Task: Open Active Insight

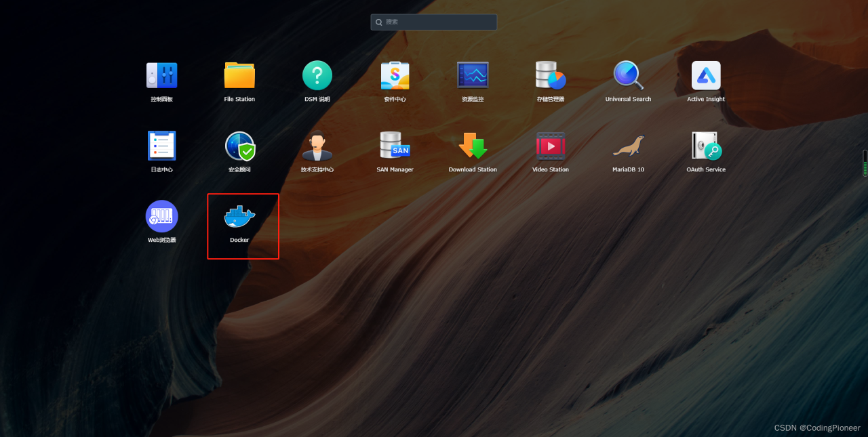Action: click(x=706, y=75)
